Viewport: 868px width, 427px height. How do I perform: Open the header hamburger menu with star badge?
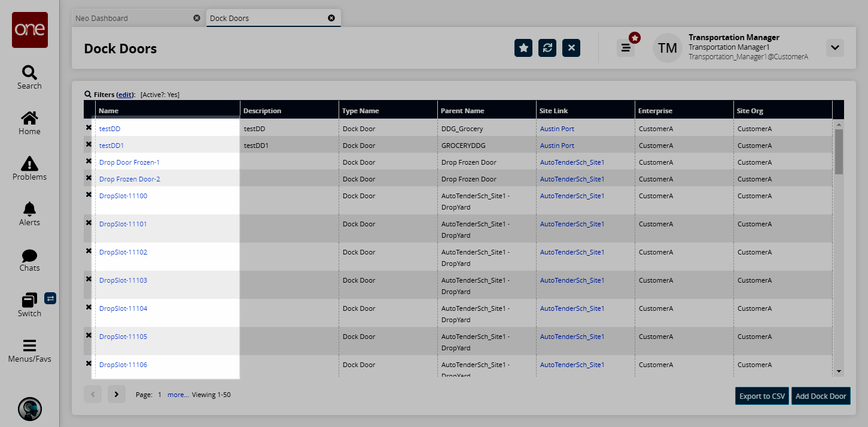tap(626, 48)
